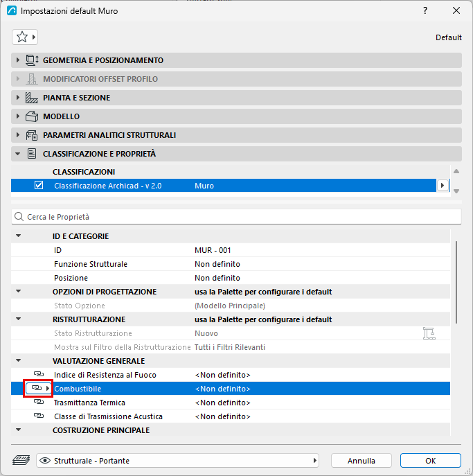This screenshot has width=473, height=476.
Task: Click the Modello 3D box icon
Action: click(x=32, y=116)
